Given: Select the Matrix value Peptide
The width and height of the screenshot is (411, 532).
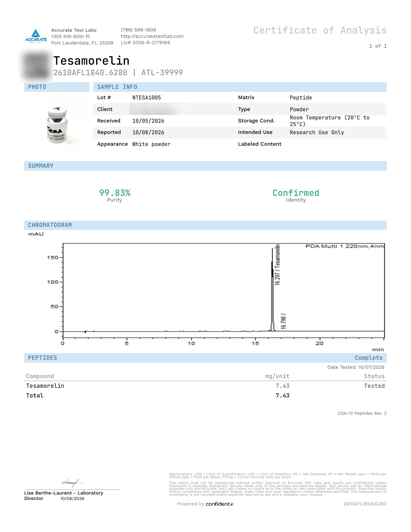Looking at the screenshot, I should point(301,98).
